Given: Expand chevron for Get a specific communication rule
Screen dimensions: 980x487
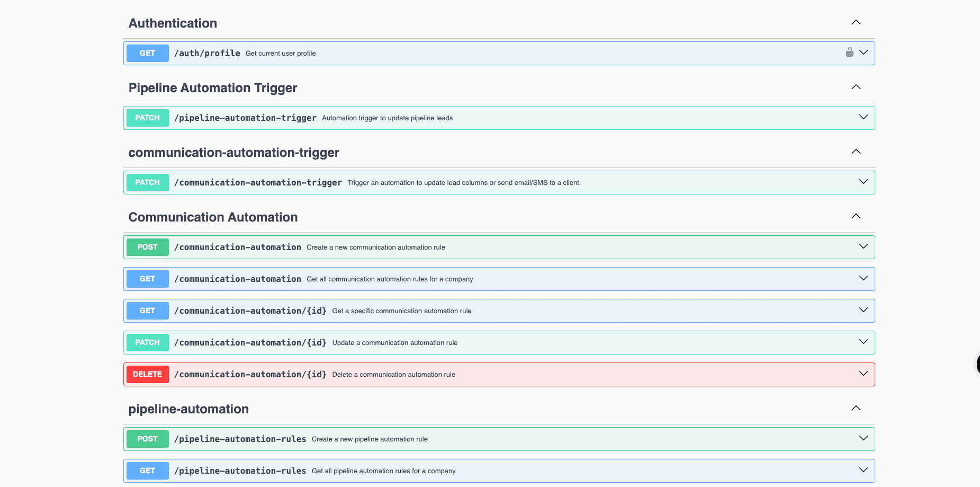Looking at the screenshot, I should tap(864, 310).
